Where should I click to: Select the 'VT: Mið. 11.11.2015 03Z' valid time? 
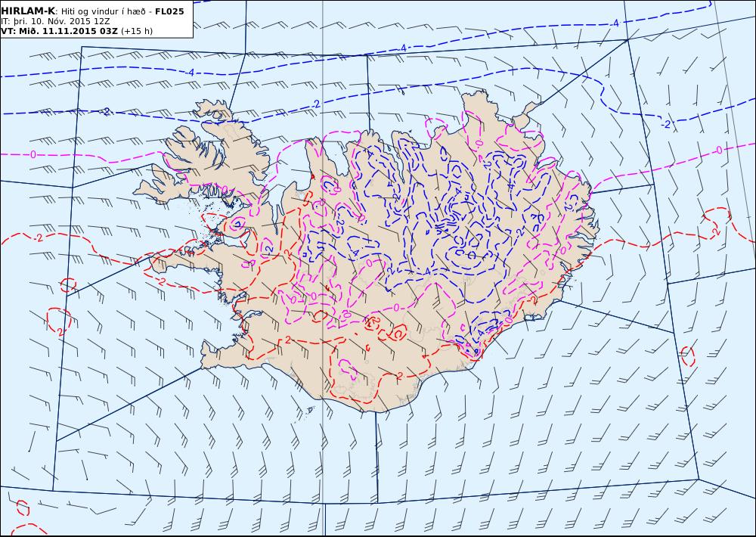point(59,31)
